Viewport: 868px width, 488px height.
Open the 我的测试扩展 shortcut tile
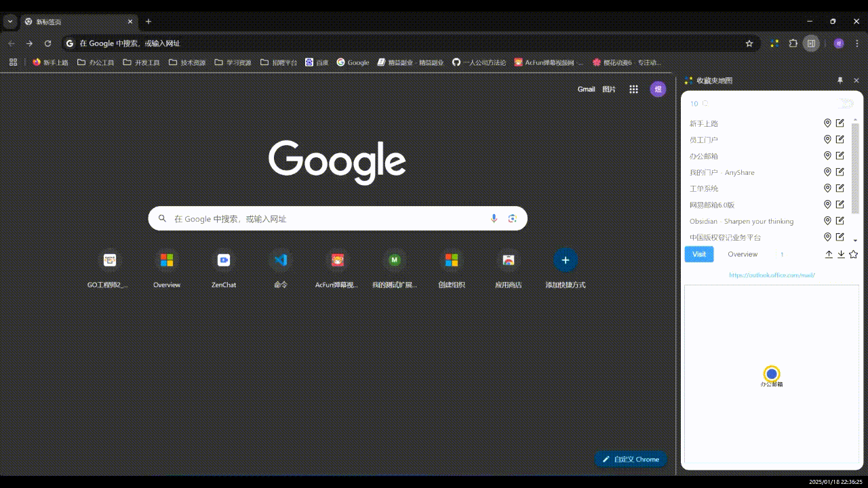pos(395,269)
